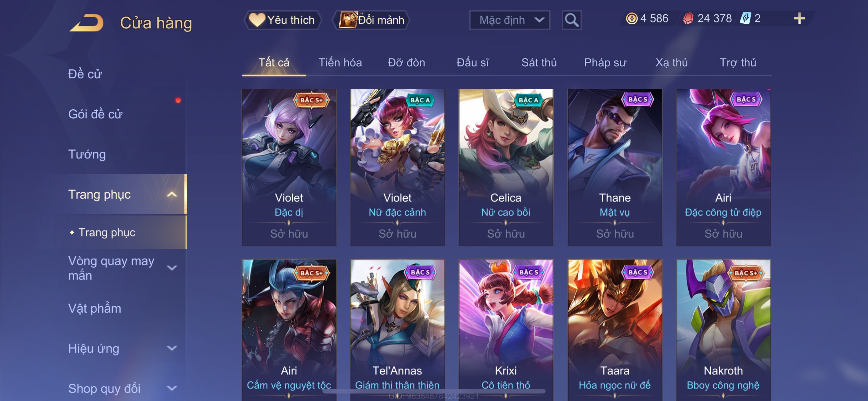
Task: Switch to the Tiến hóa tab
Action: point(340,63)
